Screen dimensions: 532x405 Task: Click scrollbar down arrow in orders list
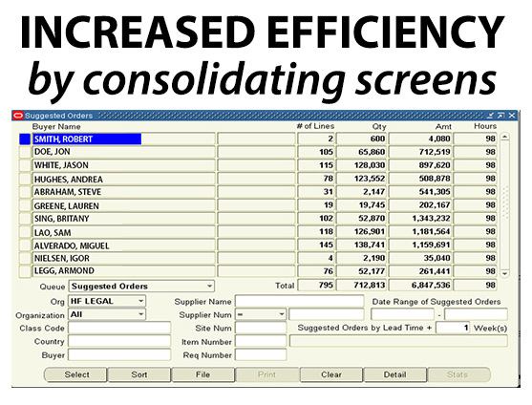click(505, 273)
